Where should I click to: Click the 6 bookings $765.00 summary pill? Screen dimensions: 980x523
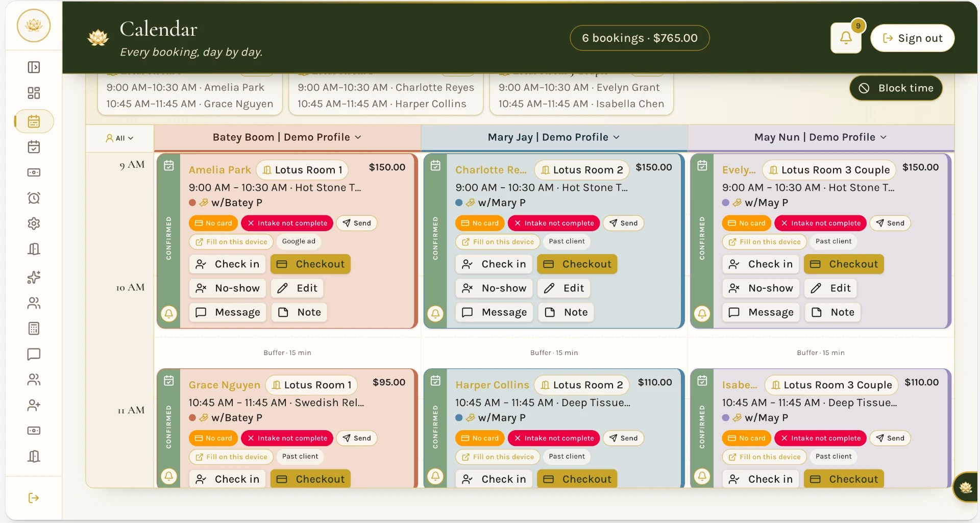(640, 38)
